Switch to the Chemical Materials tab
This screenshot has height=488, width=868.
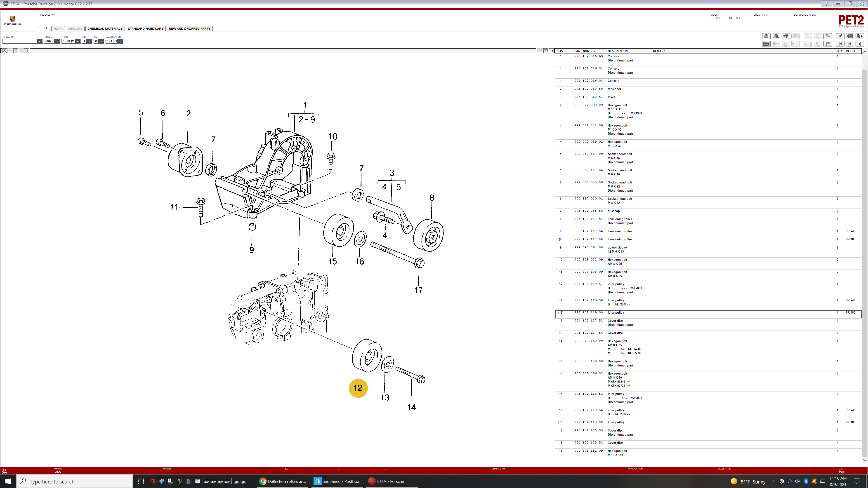(105, 29)
